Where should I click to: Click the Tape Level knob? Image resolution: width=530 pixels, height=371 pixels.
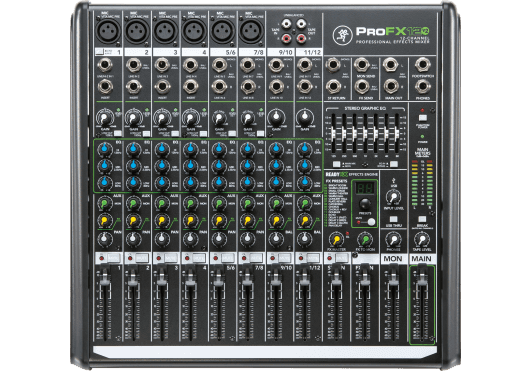422,240
